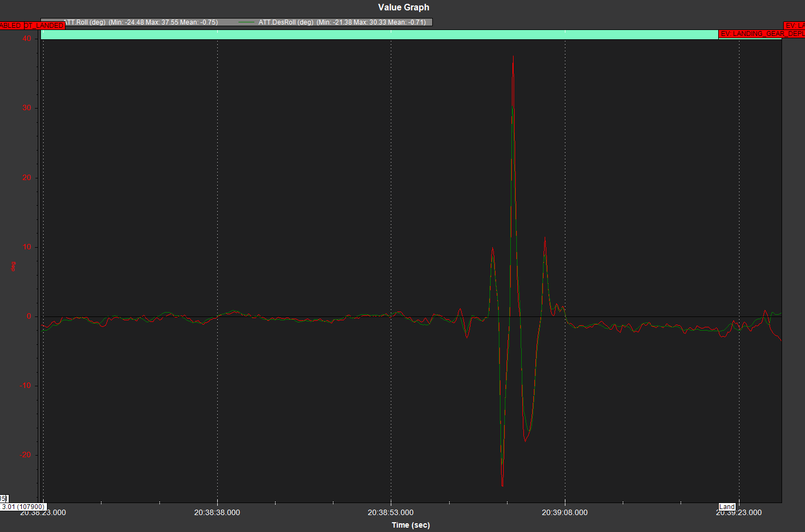Click the 40 value on Y axis

tap(27, 39)
